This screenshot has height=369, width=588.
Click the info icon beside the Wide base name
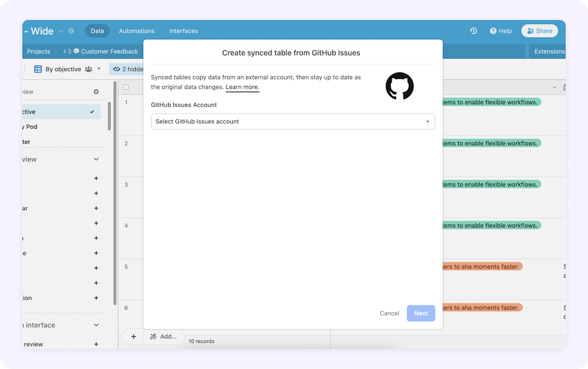point(71,30)
